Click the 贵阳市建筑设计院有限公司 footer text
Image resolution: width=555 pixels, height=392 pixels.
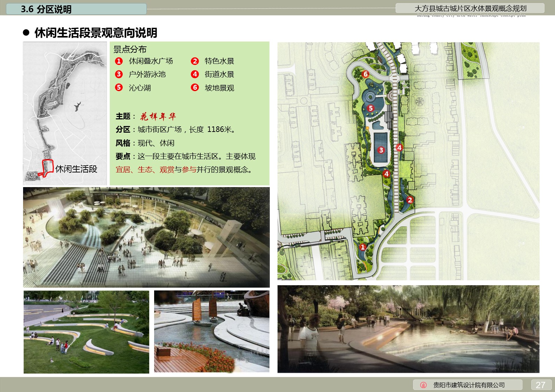tap(469, 385)
